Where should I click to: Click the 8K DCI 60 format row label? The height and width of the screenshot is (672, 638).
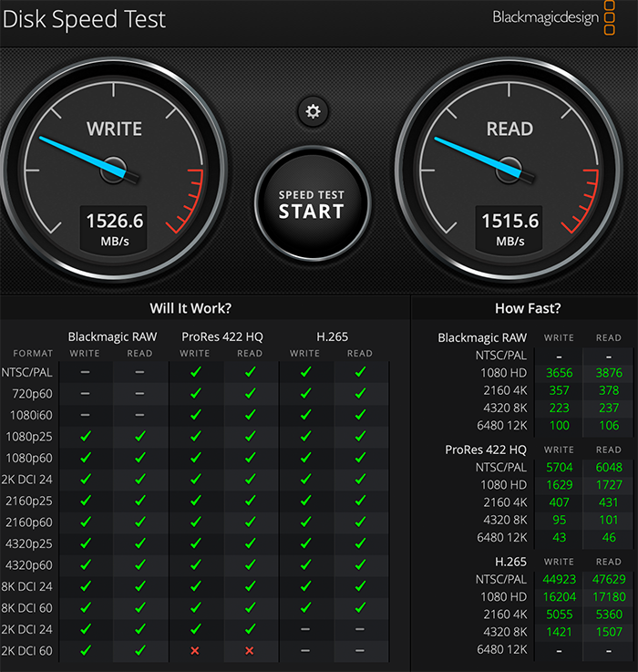point(26,607)
